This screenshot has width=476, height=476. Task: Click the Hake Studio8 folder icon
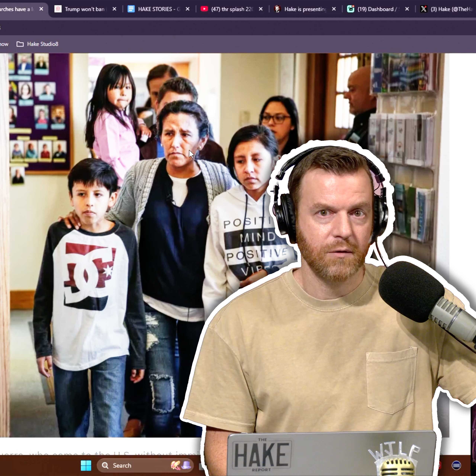[x=20, y=44]
